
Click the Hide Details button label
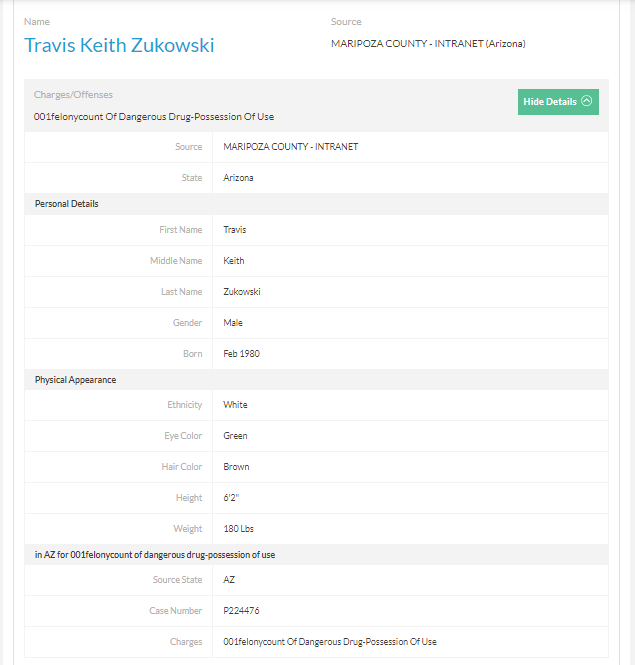(x=550, y=102)
